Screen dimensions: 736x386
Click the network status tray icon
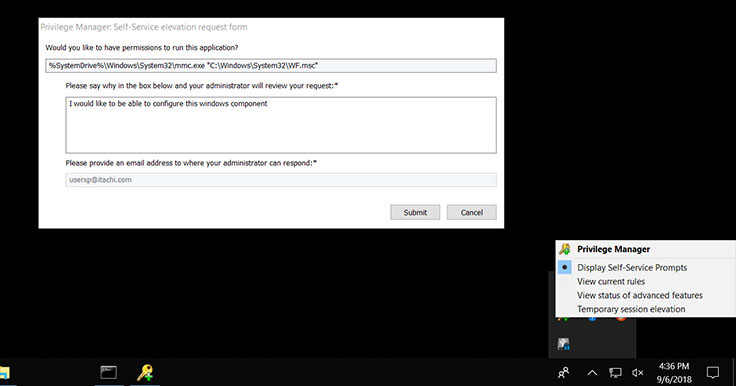point(615,373)
